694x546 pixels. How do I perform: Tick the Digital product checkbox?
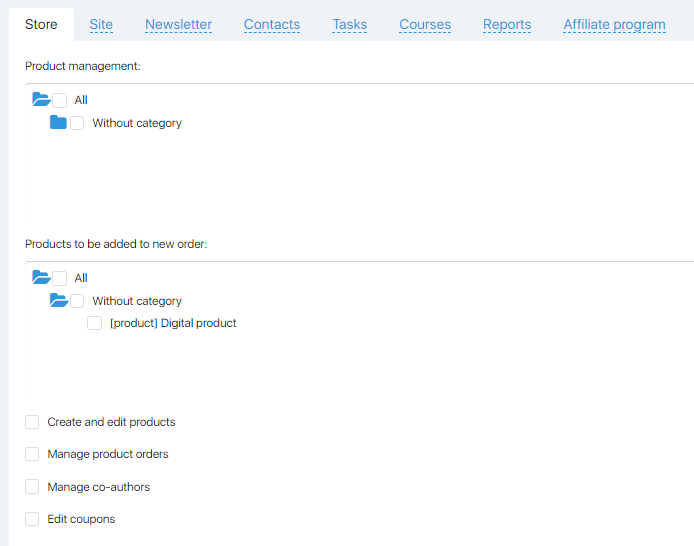pyautogui.click(x=94, y=323)
